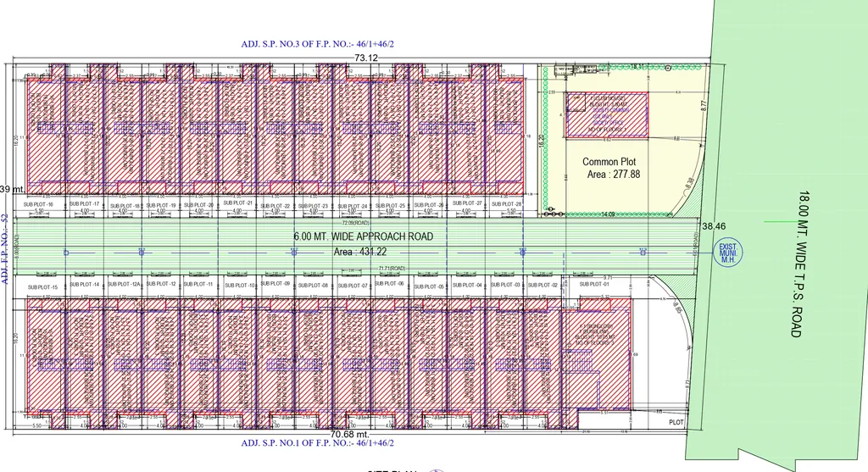Click the 39 mt. left dimension
This screenshot has height=472, width=868.
pyautogui.click(x=12, y=189)
